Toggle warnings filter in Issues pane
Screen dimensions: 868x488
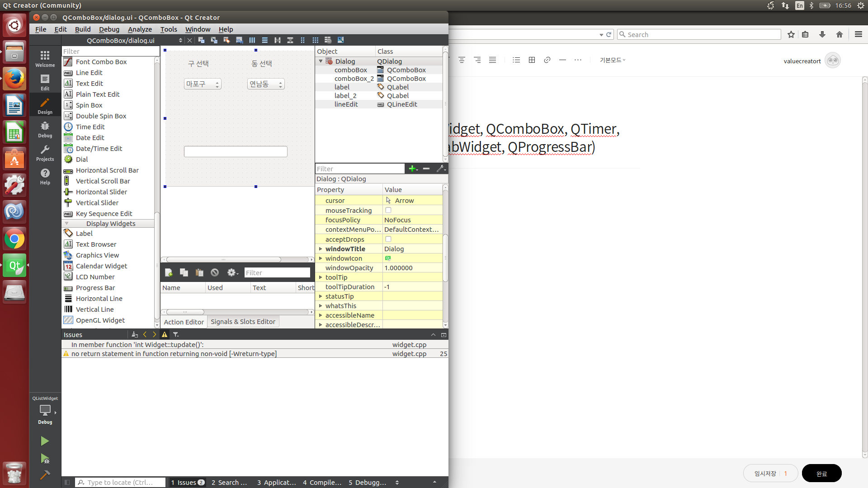pyautogui.click(x=165, y=334)
